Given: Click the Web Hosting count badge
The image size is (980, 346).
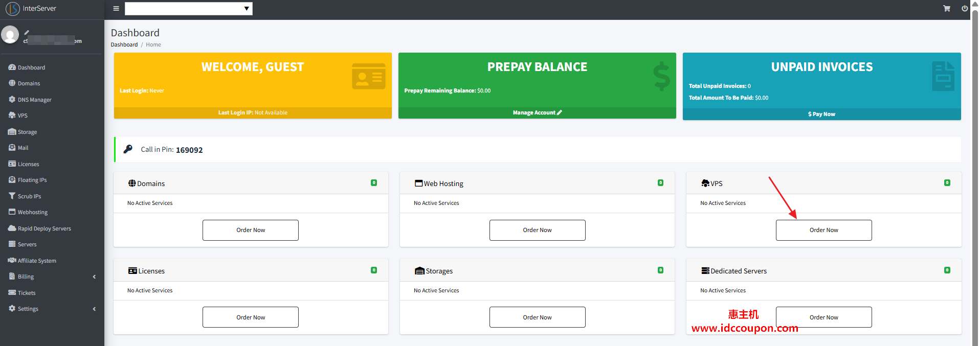Looking at the screenshot, I should coord(660,182).
